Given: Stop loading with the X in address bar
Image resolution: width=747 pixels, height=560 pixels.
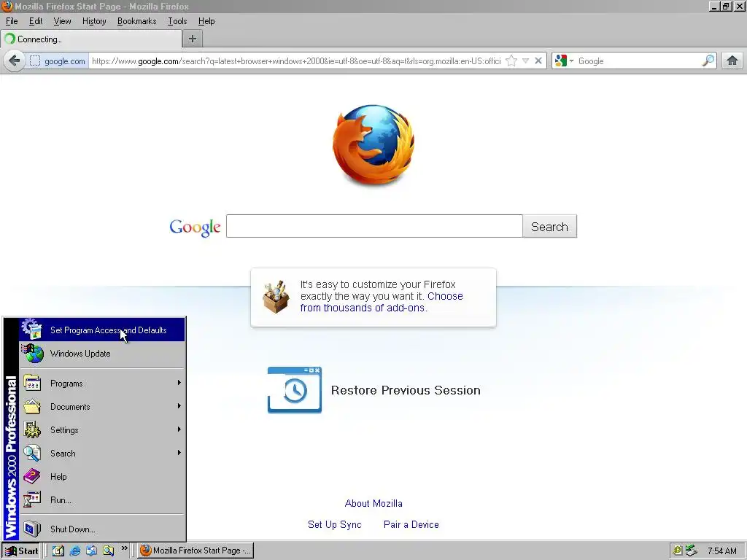Looking at the screenshot, I should 538,61.
